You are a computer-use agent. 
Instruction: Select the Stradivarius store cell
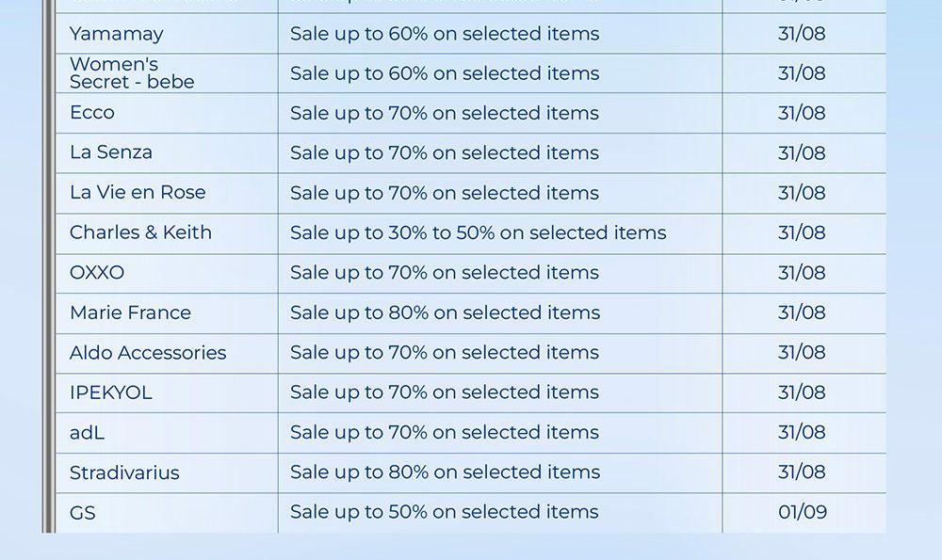pyautogui.click(x=124, y=472)
